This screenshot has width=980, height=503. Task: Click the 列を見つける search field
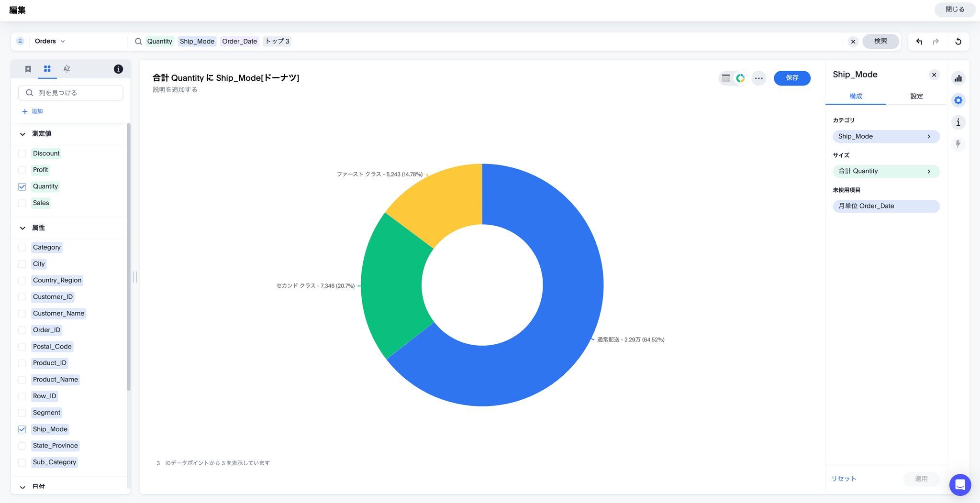(x=71, y=93)
